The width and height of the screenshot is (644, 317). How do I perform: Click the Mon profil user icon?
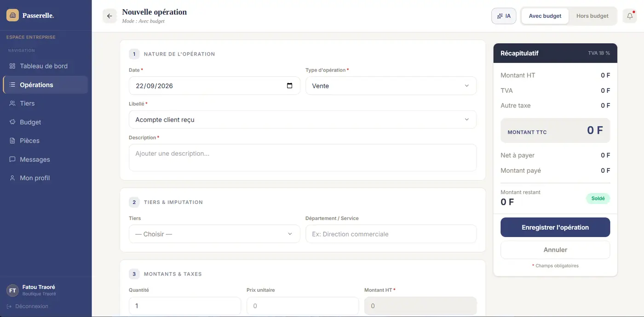pos(12,178)
